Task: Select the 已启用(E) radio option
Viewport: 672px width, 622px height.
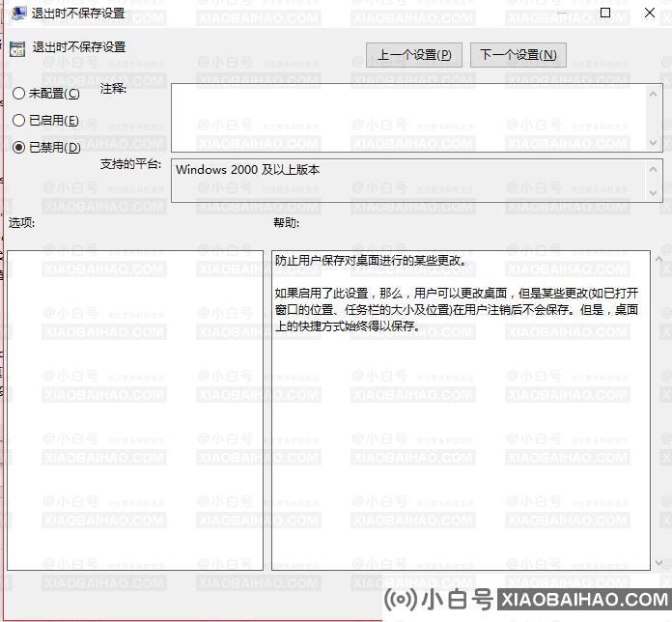Action: pos(45,120)
